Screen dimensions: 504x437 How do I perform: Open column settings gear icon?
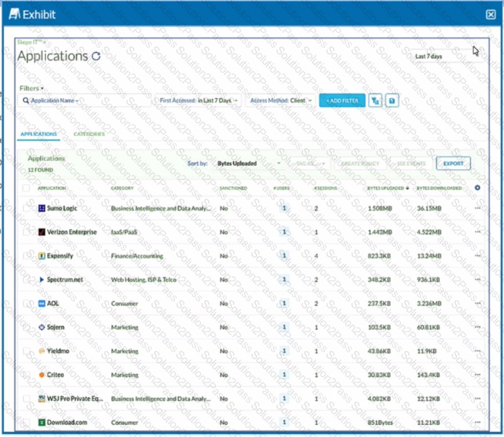(x=477, y=188)
